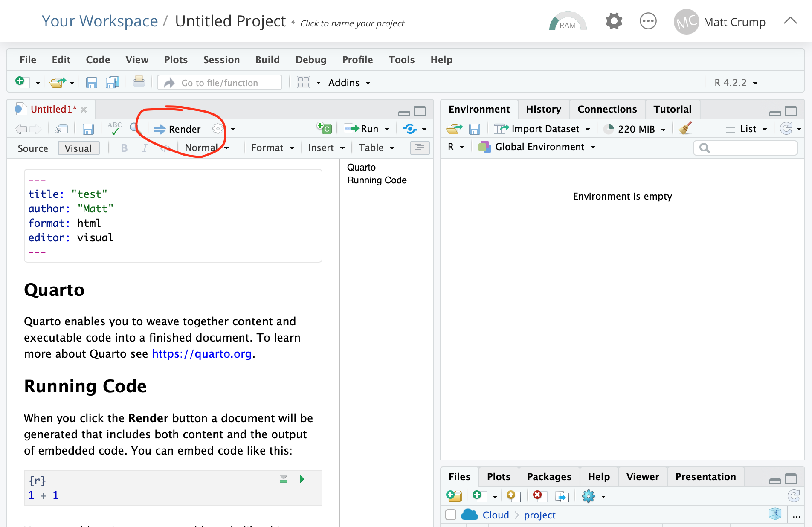Viewport: 812px width, 527px height.
Task: Save workspace using Environment save icon
Action: tap(474, 129)
